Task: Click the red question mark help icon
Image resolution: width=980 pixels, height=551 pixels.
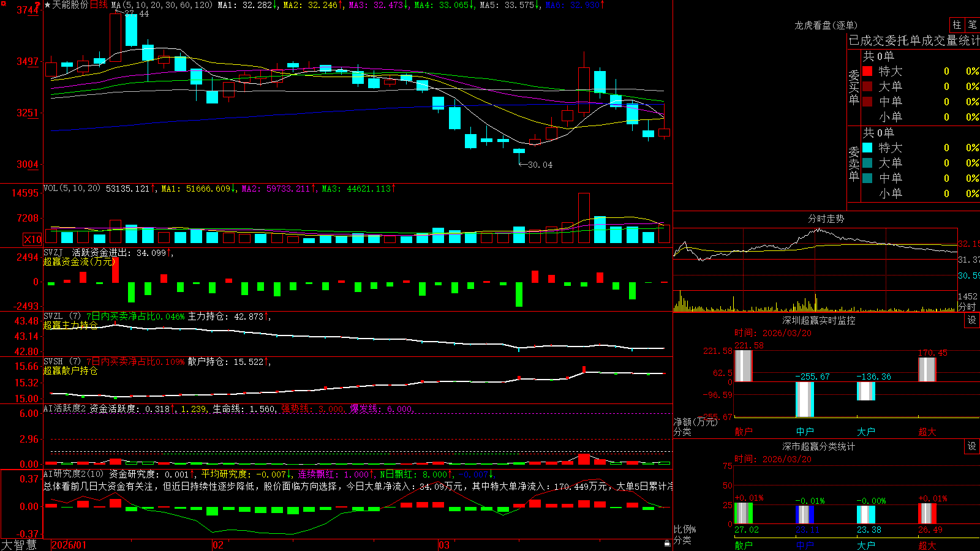Action: click(x=37, y=5)
